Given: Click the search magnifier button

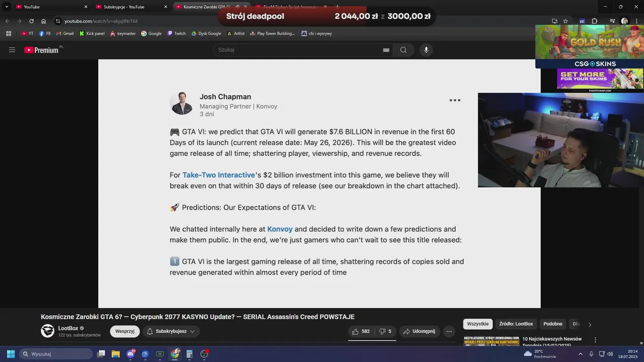Looking at the screenshot, I should pyautogui.click(x=404, y=50).
